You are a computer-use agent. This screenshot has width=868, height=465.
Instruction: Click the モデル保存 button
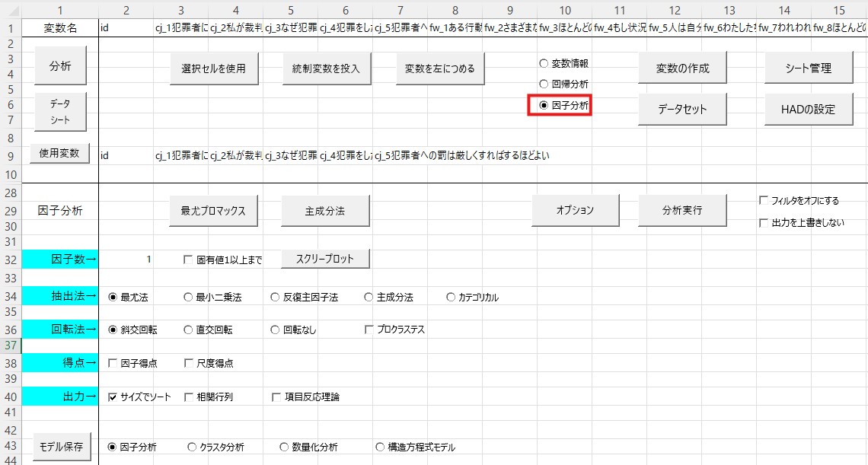60,445
